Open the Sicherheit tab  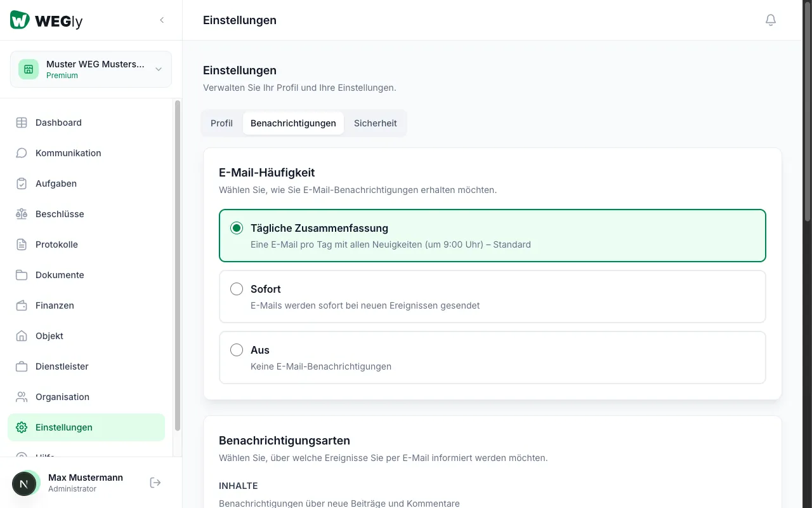[375, 123]
